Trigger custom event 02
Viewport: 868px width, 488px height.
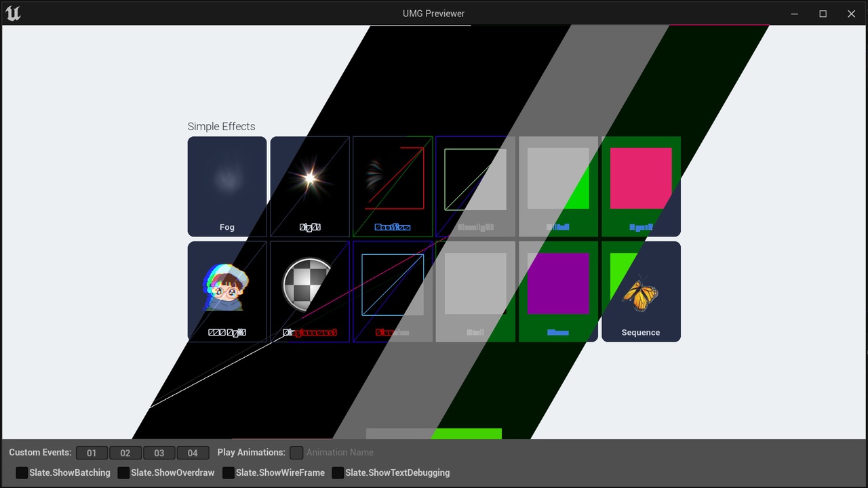(x=125, y=453)
